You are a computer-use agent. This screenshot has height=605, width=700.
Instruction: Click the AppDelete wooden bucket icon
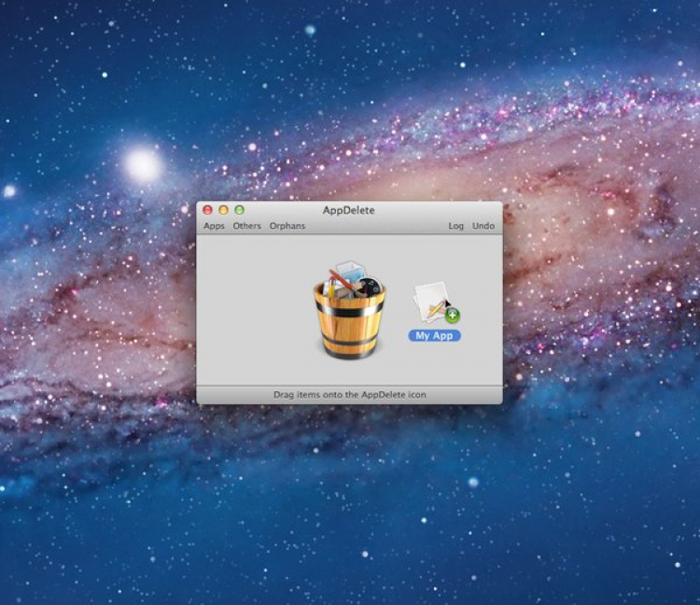[349, 311]
